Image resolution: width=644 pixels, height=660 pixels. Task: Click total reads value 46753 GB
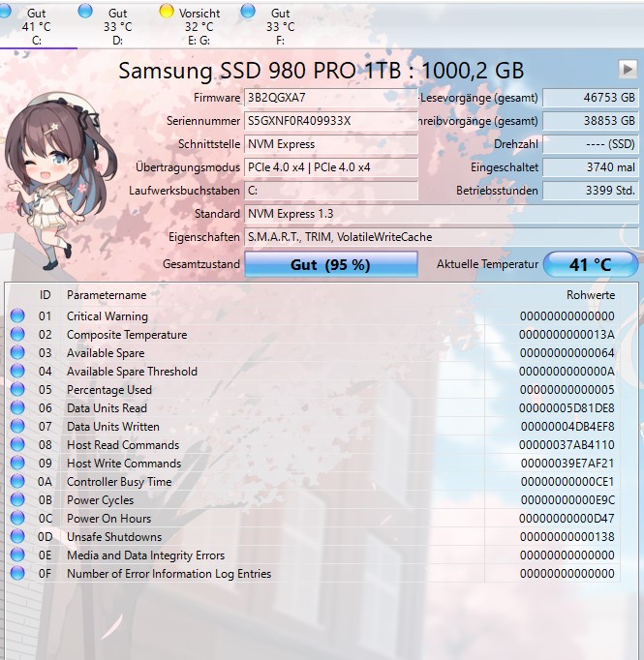pos(591,98)
